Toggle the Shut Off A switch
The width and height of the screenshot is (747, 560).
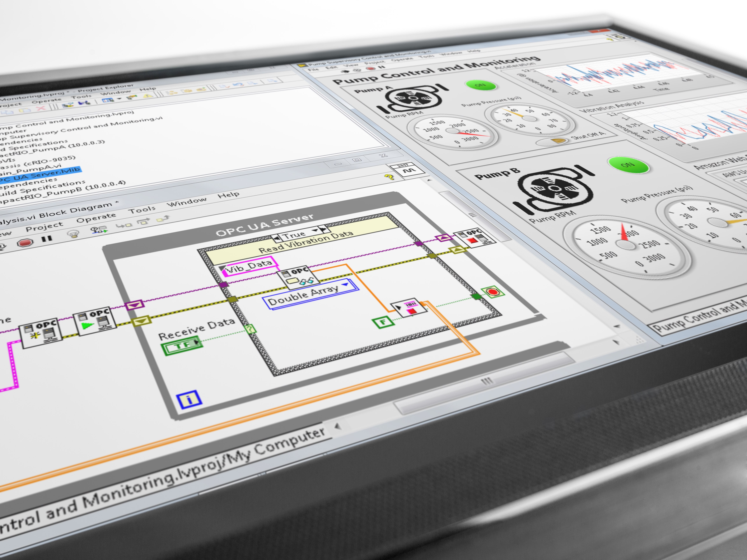point(553,141)
